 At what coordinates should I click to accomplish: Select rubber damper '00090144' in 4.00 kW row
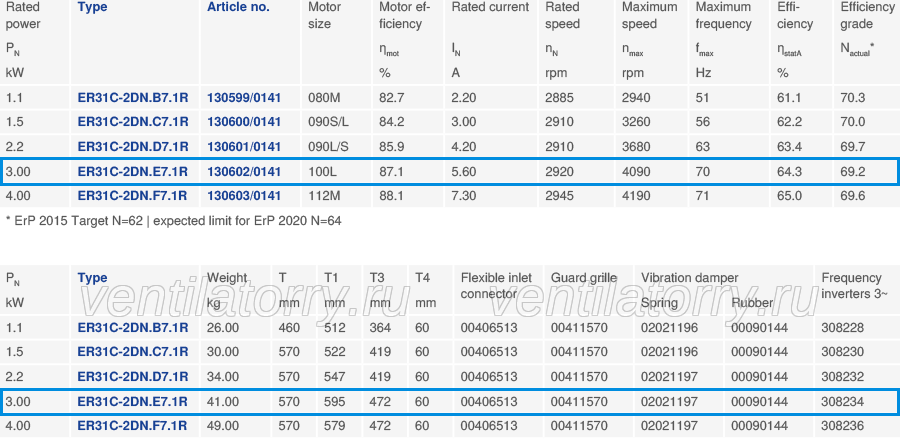(x=759, y=426)
